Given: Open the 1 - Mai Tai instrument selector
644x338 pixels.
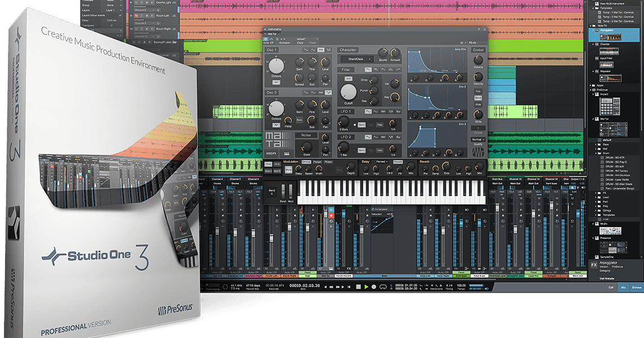Looking at the screenshot, I should (x=271, y=34).
